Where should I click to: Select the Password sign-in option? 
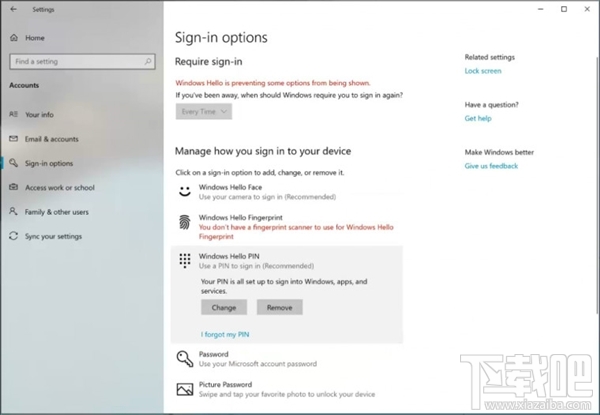287,359
